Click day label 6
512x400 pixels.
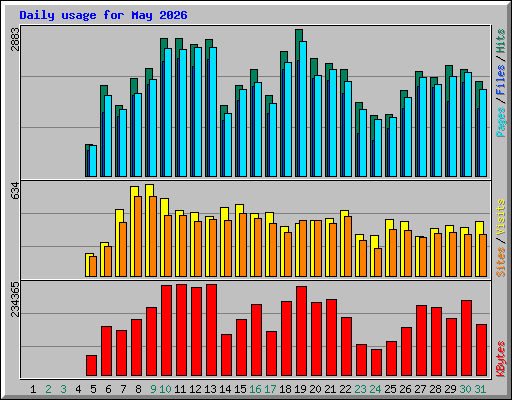coord(108,389)
